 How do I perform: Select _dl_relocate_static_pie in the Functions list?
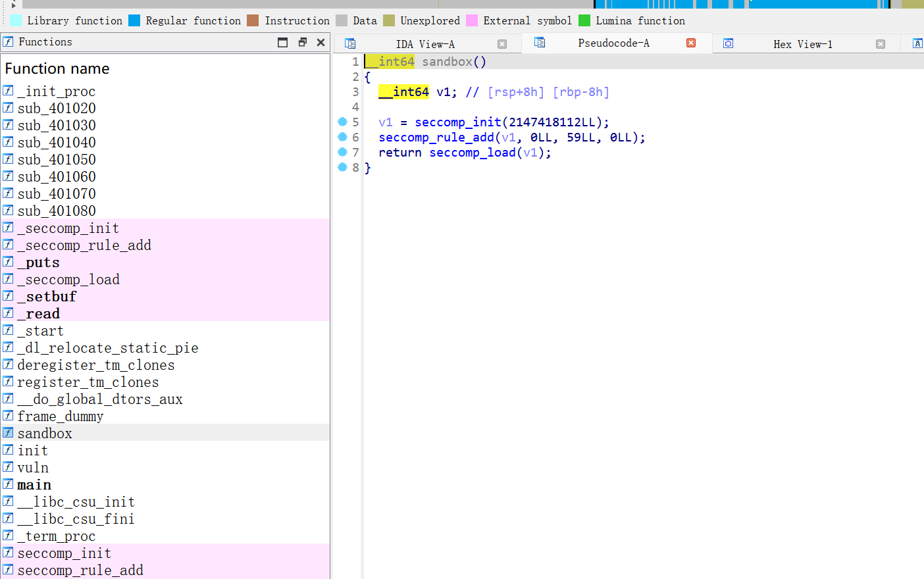[x=165, y=347]
